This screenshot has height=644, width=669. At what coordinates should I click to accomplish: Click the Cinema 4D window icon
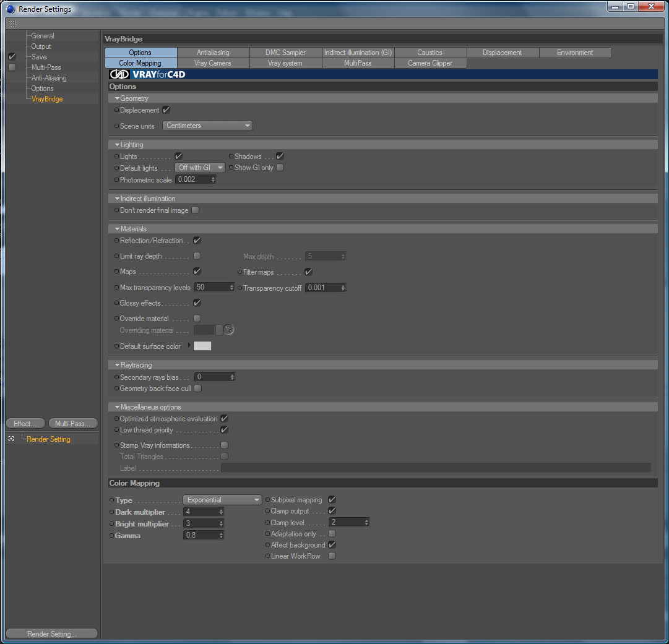[11, 9]
